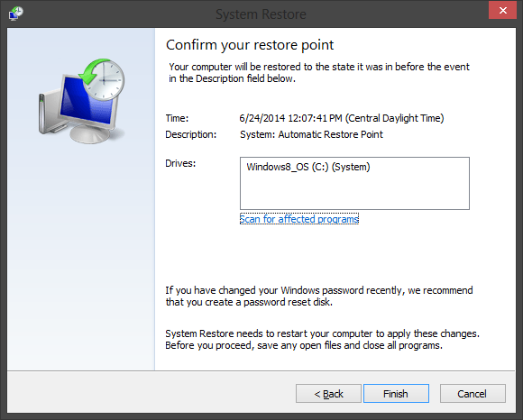This screenshot has height=420, width=523.
Task: Click the computer with clock restore illustration
Action: [x=82, y=101]
